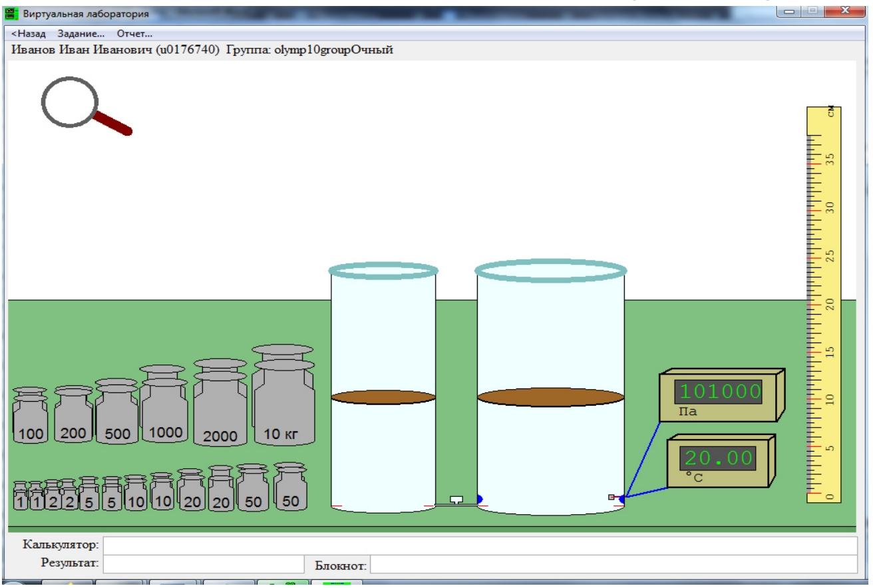Choose the left 5 weight
Screen dimensions: 873x588
coord(89,494)
